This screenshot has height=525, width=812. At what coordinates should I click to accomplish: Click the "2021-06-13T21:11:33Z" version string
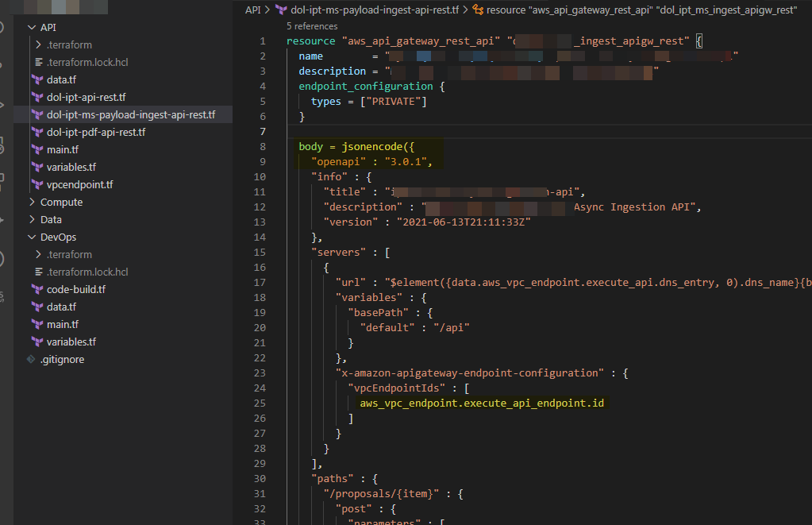coord(464,222)
